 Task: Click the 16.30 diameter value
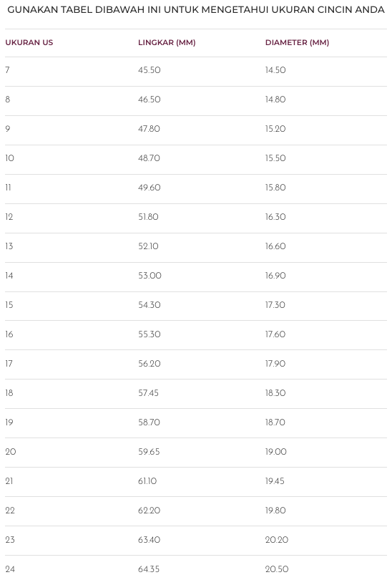click(x=275, y=217)
